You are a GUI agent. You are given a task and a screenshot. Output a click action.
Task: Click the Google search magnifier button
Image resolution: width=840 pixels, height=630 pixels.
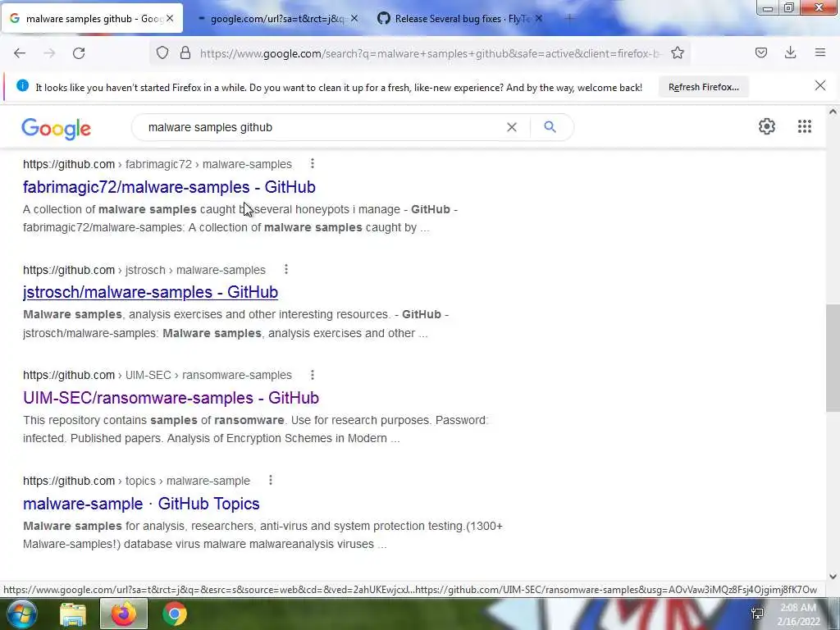(550, 127)
